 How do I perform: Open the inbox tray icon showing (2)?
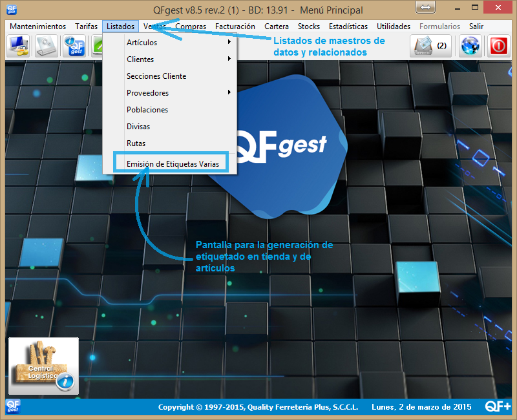(430, 46)
